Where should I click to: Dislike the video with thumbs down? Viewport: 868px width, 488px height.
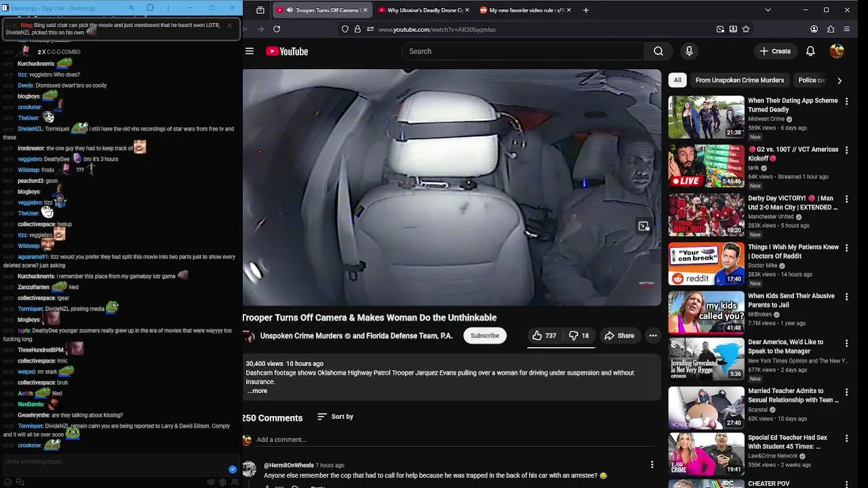579,335
